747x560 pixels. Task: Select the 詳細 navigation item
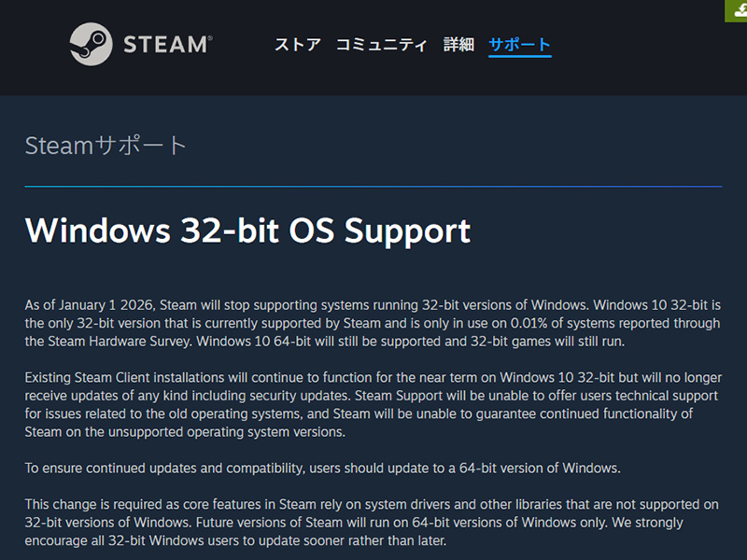(458, 44)
